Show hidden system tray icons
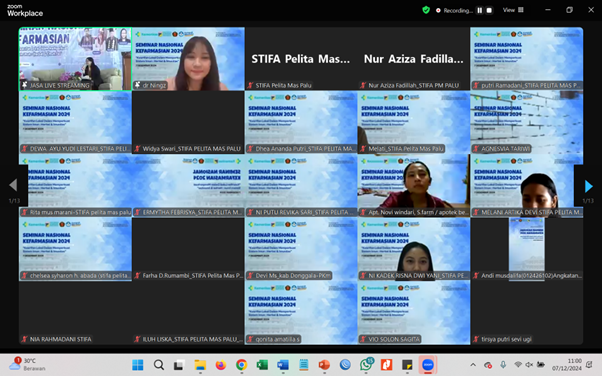602x376 pixels. 473,364
